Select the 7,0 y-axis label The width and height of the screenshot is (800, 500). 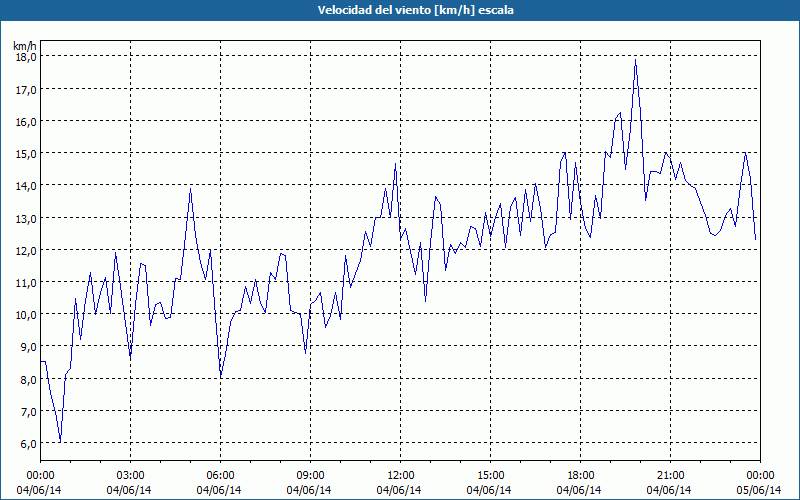pyautogui.click(x=28, y=412)
